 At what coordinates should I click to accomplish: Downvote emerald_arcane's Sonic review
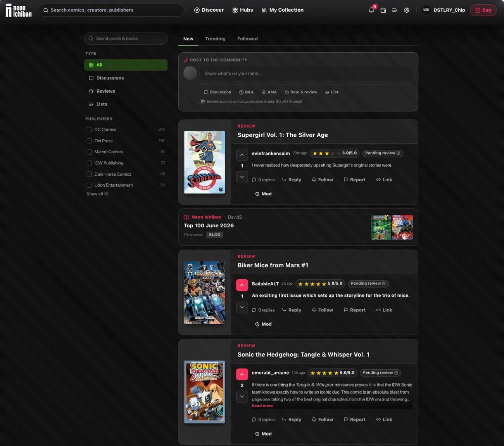(x=242, y=396)
